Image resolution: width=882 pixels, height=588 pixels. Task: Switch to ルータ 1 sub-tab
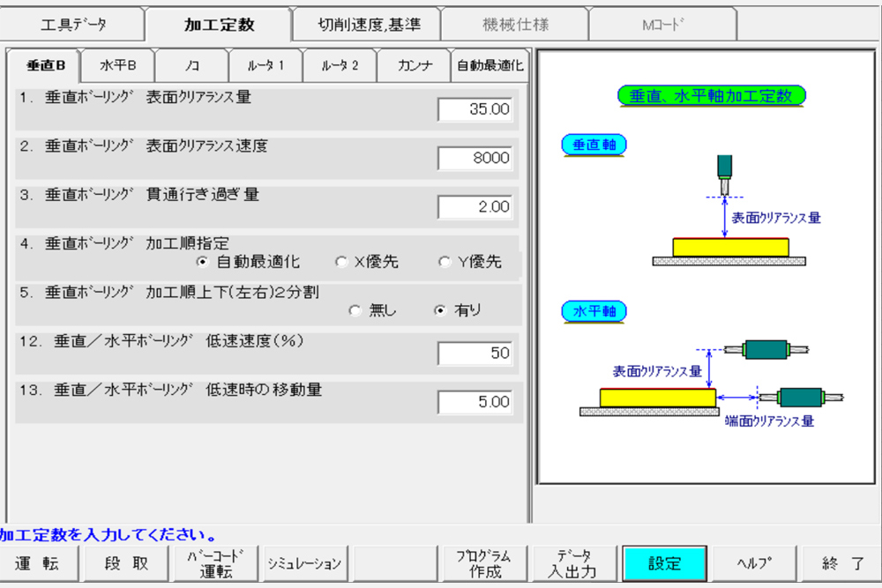pyautogui.click(x=265, y=66)
